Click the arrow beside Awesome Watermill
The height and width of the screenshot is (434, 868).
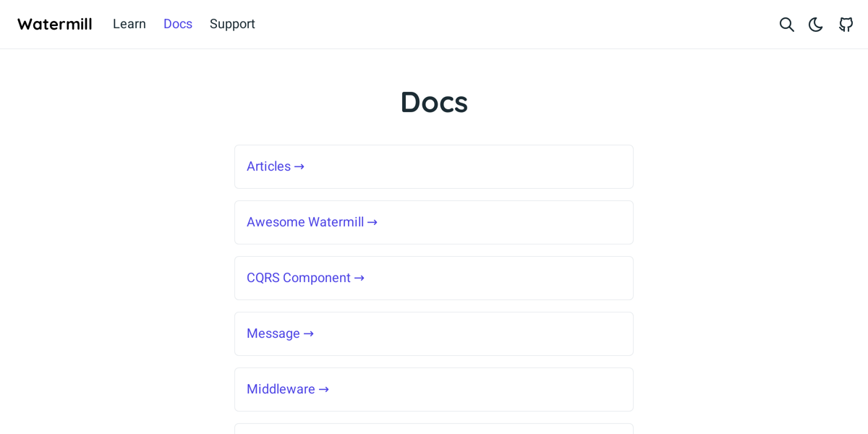[x=372, y=222]
